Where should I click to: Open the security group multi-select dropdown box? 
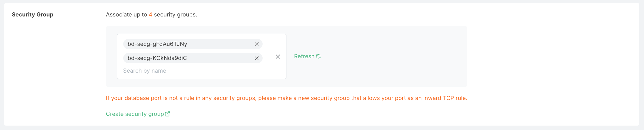(x=202, y=56)
